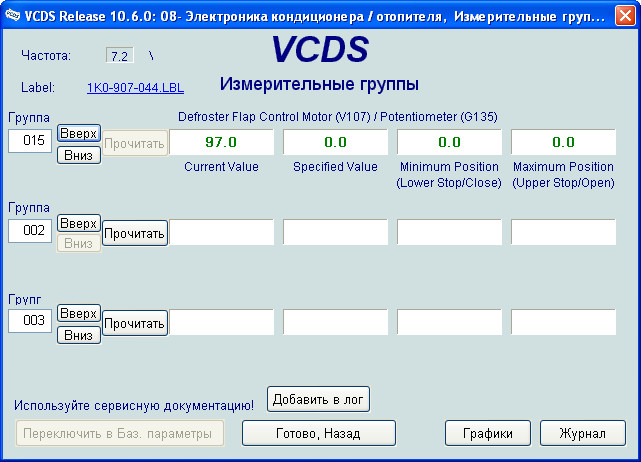Image resolution: width=641 pixels, height=462 pixels.
Task: Click Вверх button for group 015
Action: pyautogui.click(x=79, y=134)
